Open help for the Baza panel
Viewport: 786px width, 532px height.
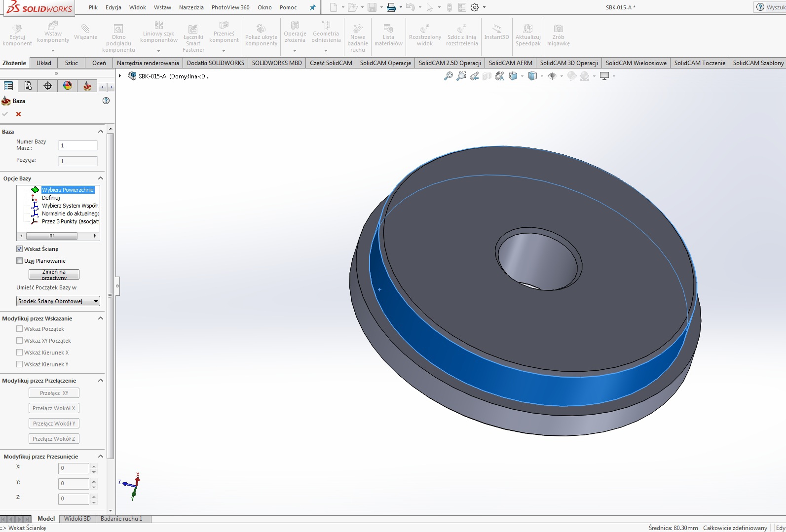pyautogui.click(x=106, y=101)
